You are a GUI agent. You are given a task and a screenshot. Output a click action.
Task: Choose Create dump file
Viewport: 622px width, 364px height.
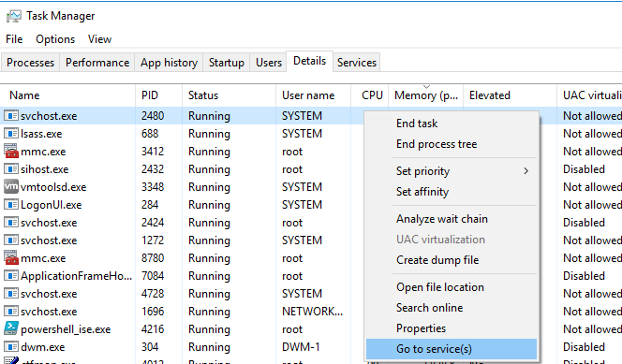click(x=452, y=260)
